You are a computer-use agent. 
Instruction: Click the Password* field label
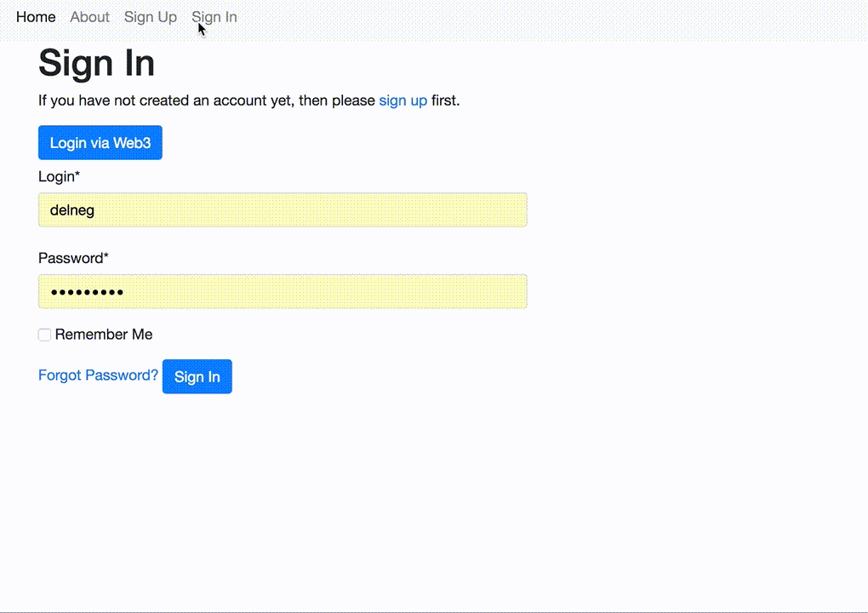(73, 258)
